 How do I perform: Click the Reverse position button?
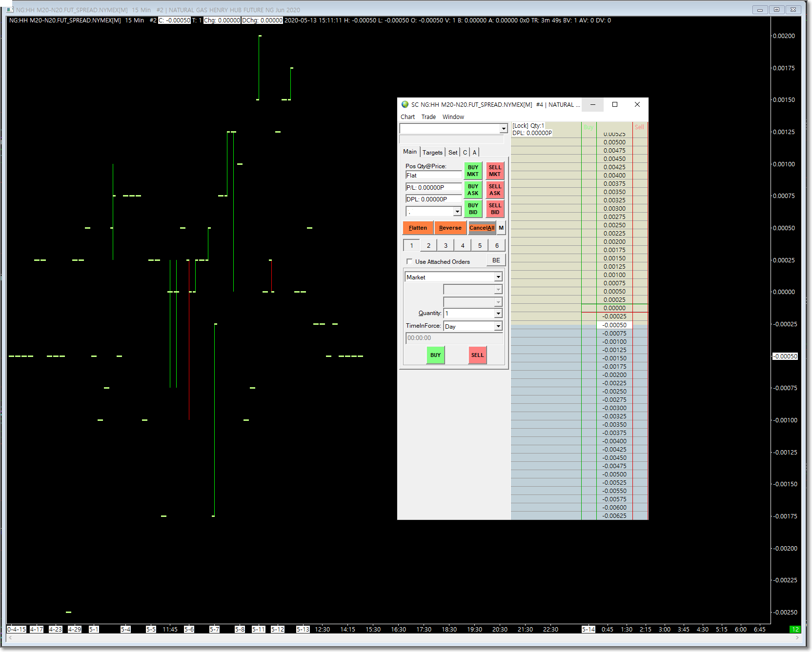(450, 228)
